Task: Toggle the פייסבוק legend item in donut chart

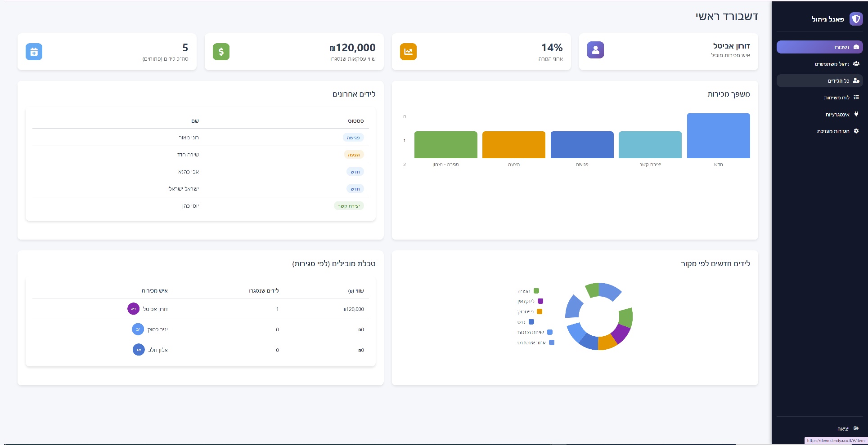Action: [530, 311]
